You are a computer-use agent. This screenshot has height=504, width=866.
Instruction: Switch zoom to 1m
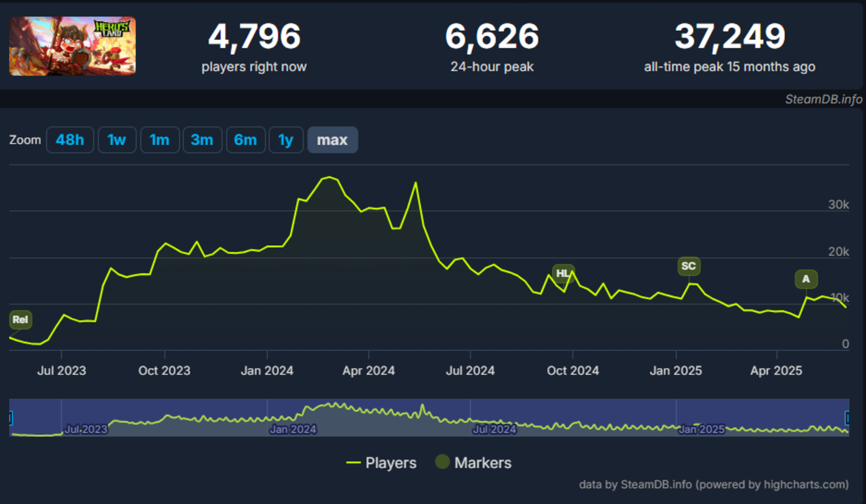pos(159,140)
